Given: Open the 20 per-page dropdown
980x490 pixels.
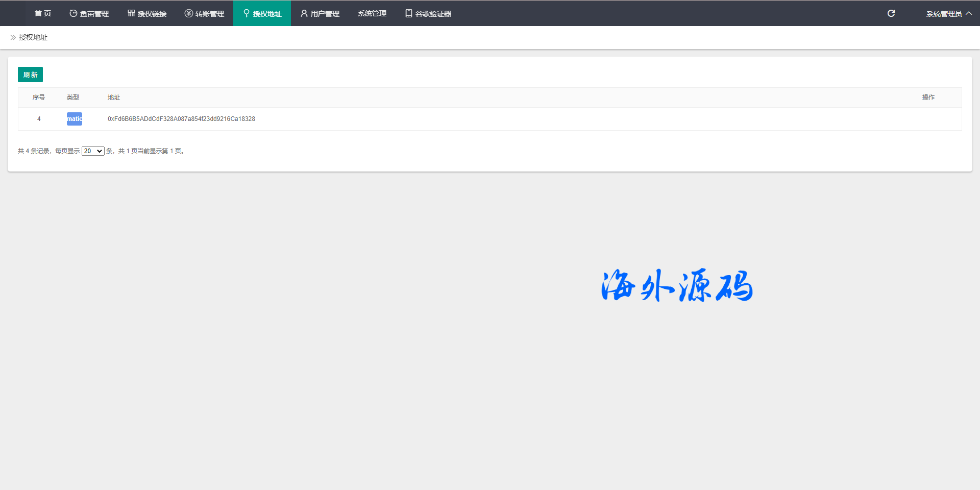Looking at the screenshot, I should [x=93, y=151].
